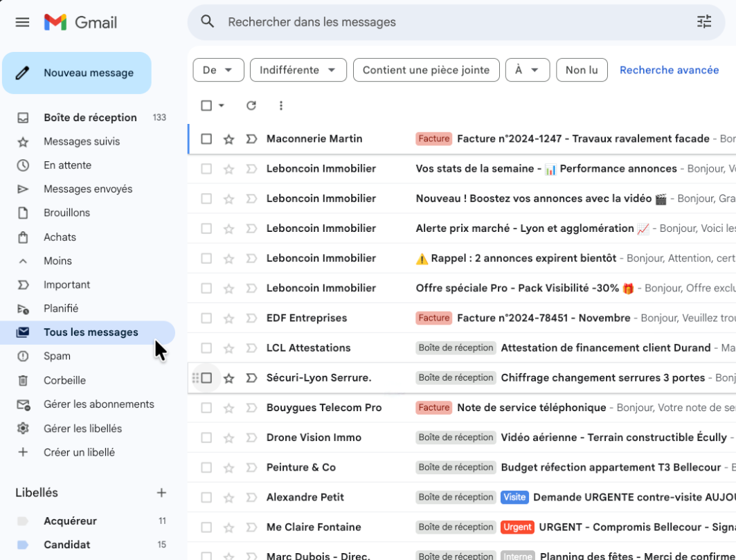Tick the checkbox for Sécuri-Lyon Serrure email

[206, 378]
